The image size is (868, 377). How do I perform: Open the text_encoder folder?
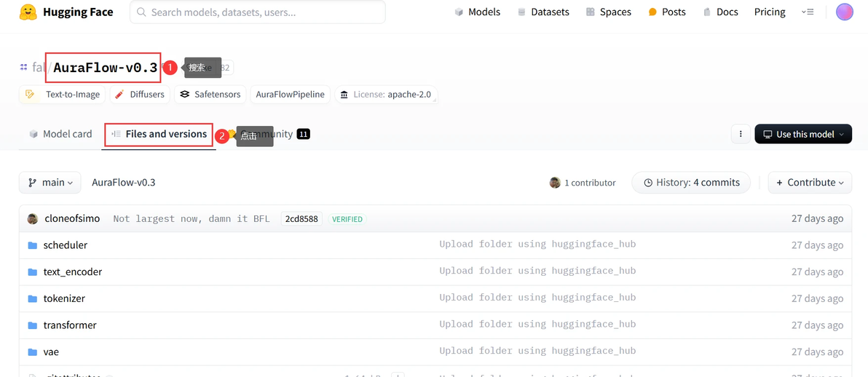click(72, 272)
